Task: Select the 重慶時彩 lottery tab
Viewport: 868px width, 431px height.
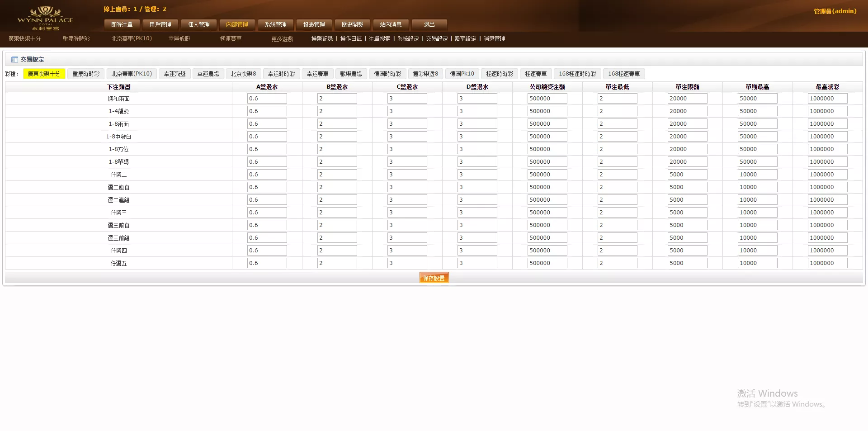Action: click(x=85, y=73)
